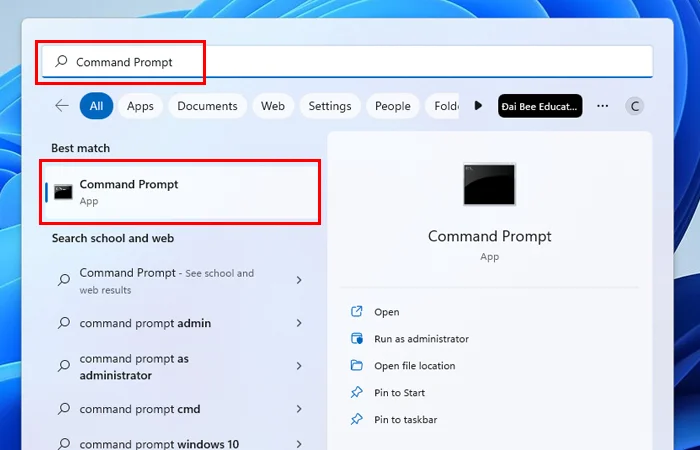Click the Command Prompt app icon in best match
700x450 pixels.
coord(63,192)
